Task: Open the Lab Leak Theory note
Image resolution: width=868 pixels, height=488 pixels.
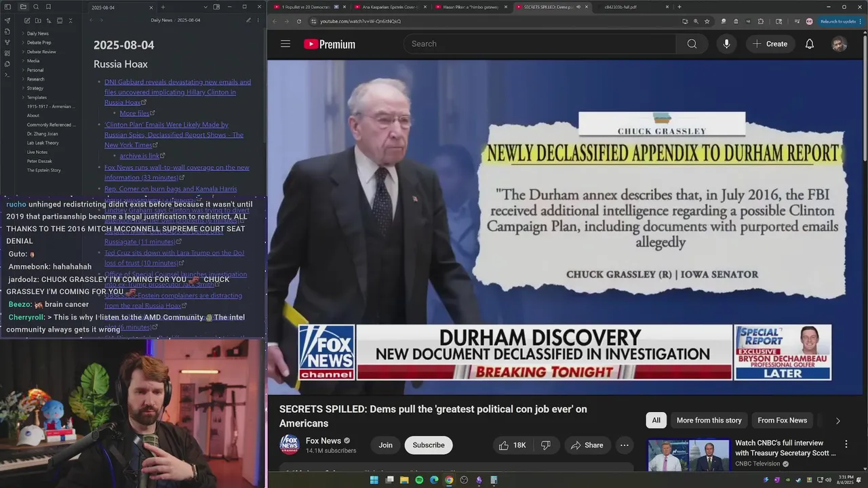Action: click(43, 143)
